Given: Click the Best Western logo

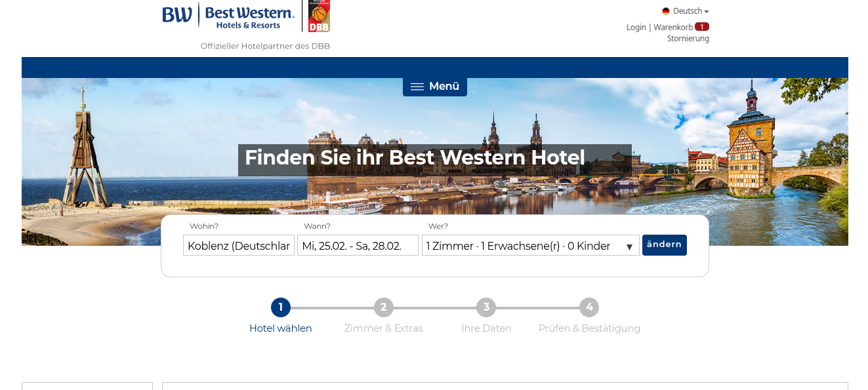Looking at the screenshot, I should coord(228,16).
